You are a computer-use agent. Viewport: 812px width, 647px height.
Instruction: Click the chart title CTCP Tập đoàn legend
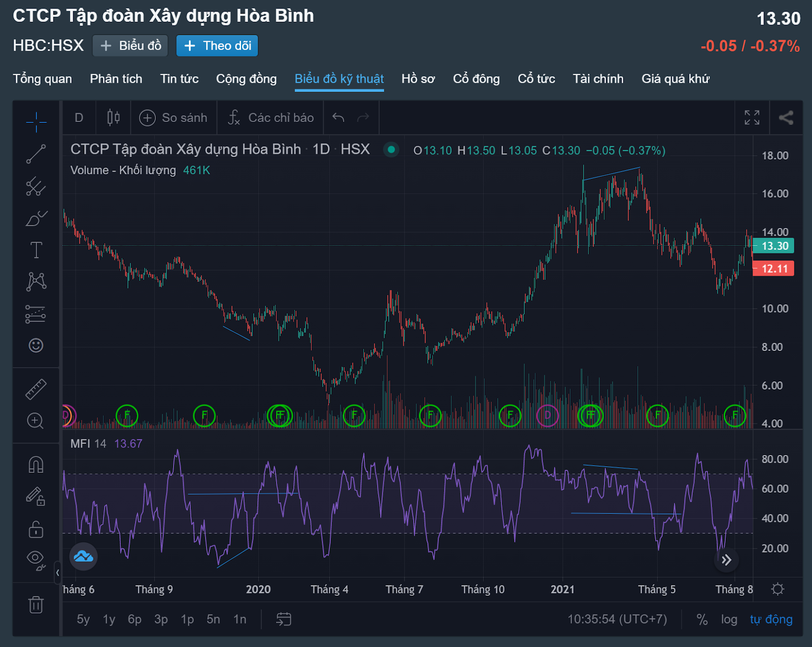(x=186, y=149)
